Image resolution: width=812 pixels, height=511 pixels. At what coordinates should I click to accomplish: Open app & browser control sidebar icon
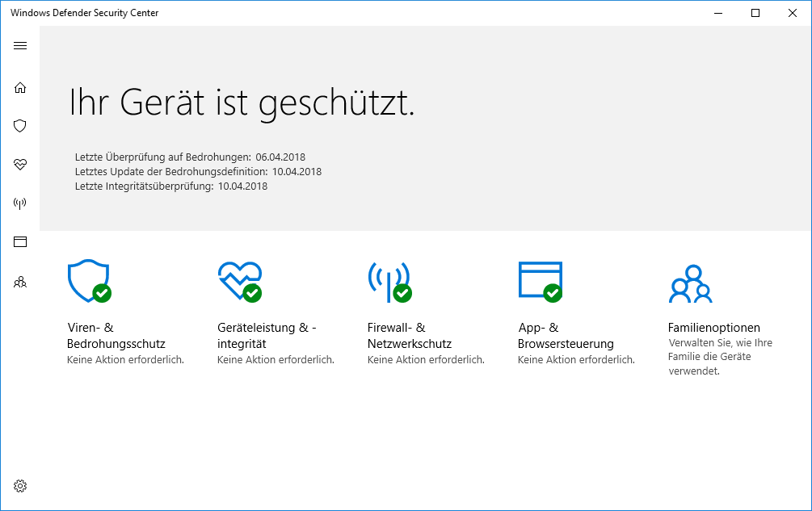(x=20, y=241)
